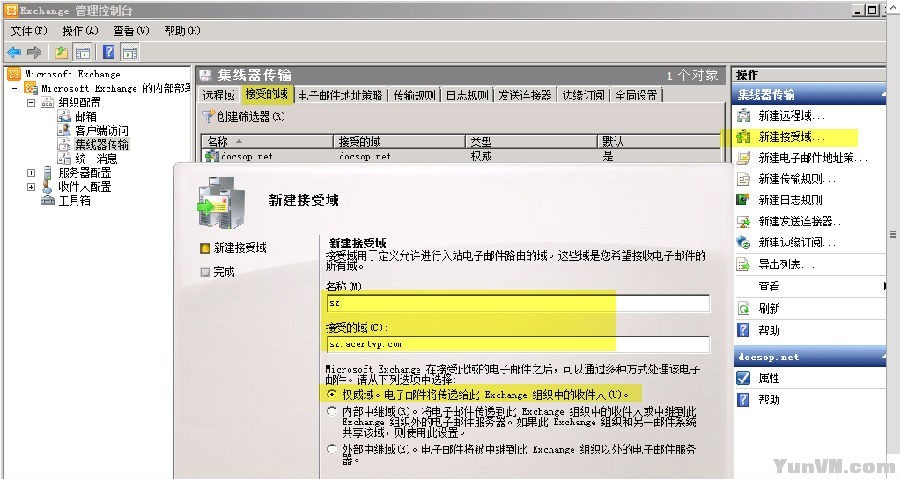Select 外部中继域 radio option
Viewport: 900px width, 479px height.
pyautogui.click(x=332, y=449)
